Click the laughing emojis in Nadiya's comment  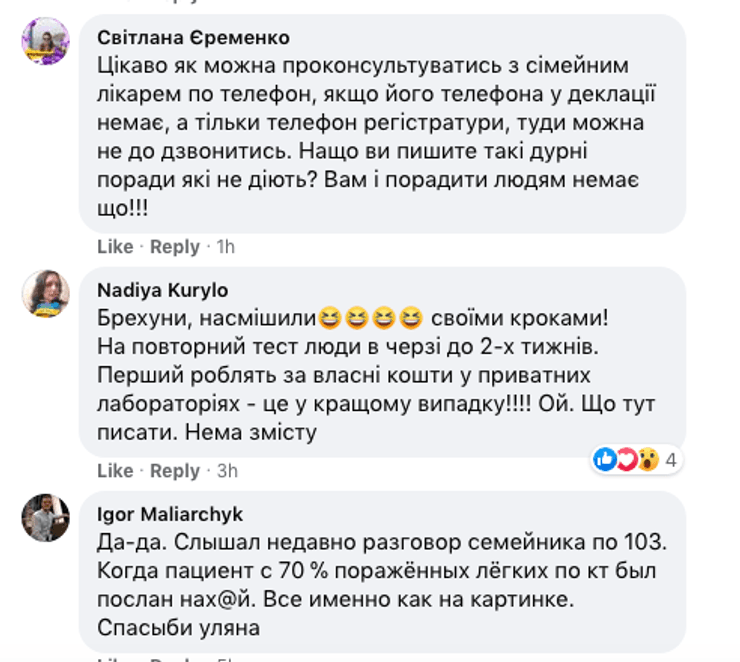[370, 319]
